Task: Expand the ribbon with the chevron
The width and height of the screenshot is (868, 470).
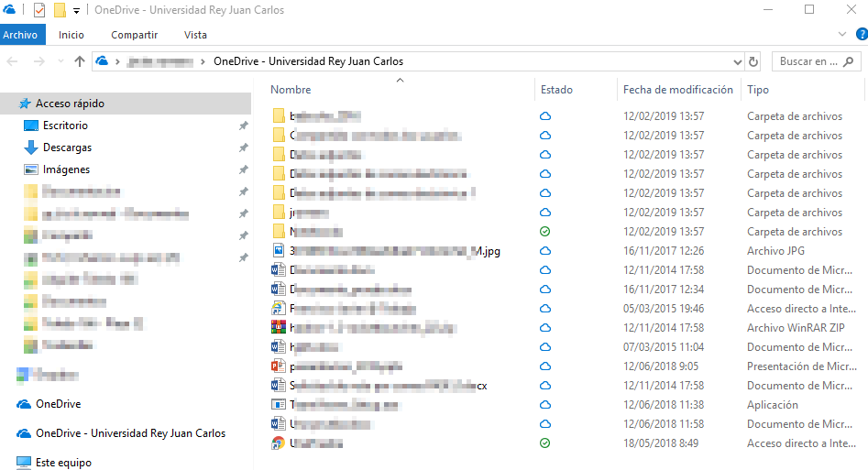Action: [x=842, y=34]
